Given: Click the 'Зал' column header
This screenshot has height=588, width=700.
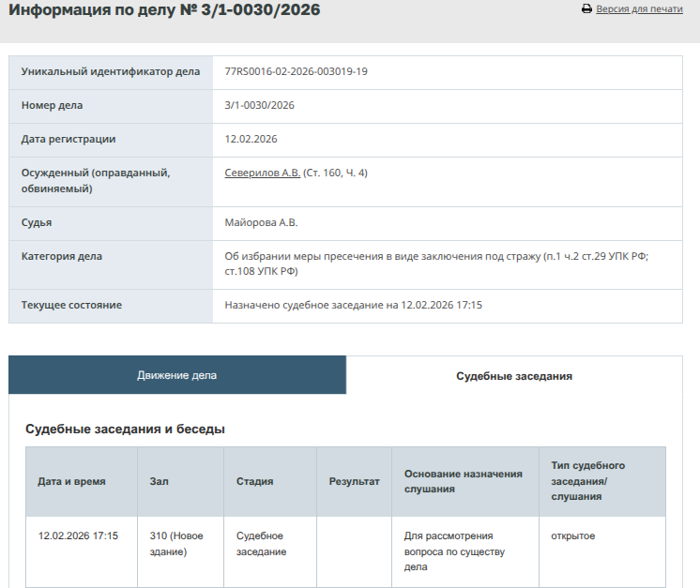Looking at the screenshot, I should pos(159,481).
